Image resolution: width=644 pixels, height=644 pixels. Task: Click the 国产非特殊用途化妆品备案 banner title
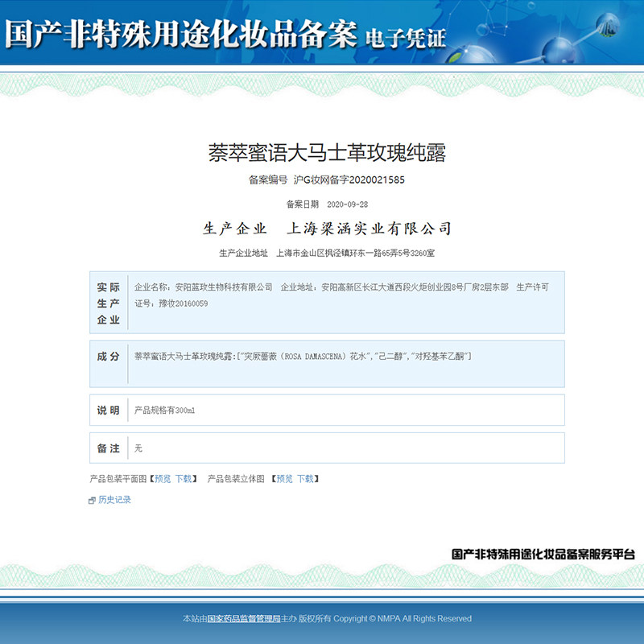pos(181,34)
